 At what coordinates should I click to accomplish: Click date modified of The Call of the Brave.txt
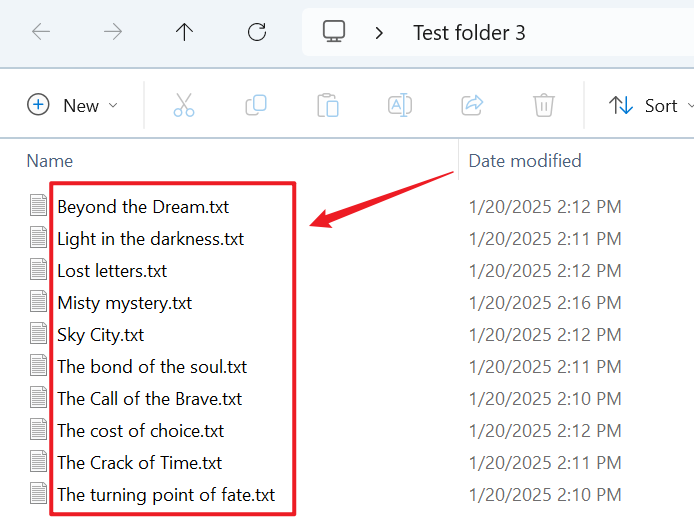click(x=545, y=399)
